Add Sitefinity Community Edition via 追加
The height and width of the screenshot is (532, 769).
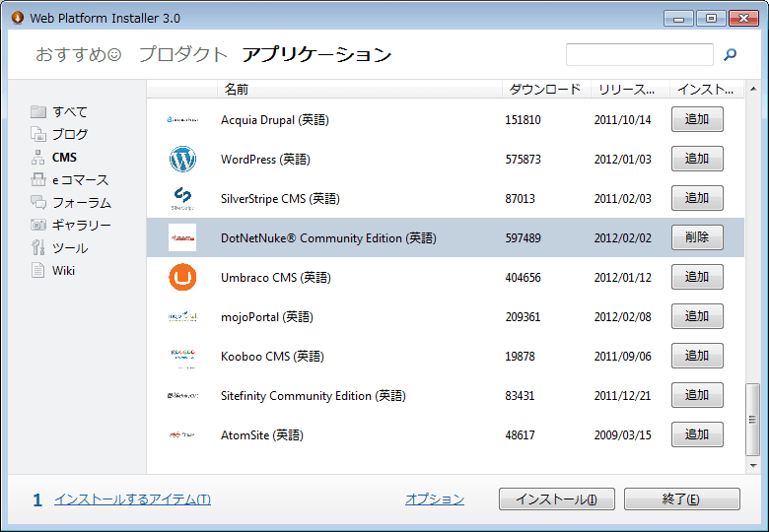[x=697, y=395]
